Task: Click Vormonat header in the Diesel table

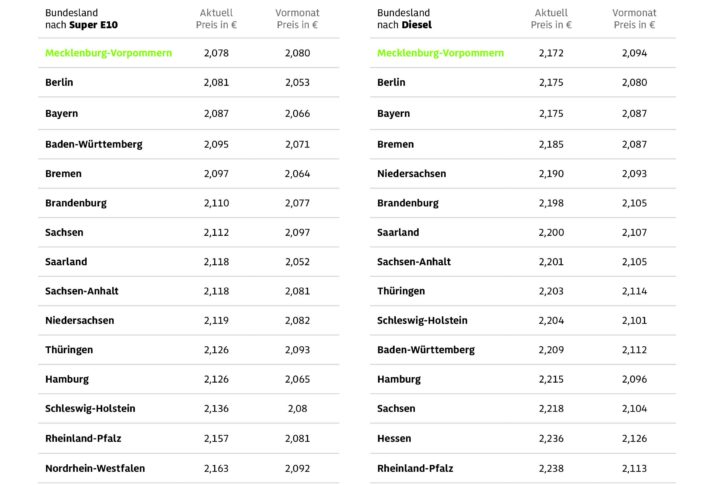Action: [634, 19]
